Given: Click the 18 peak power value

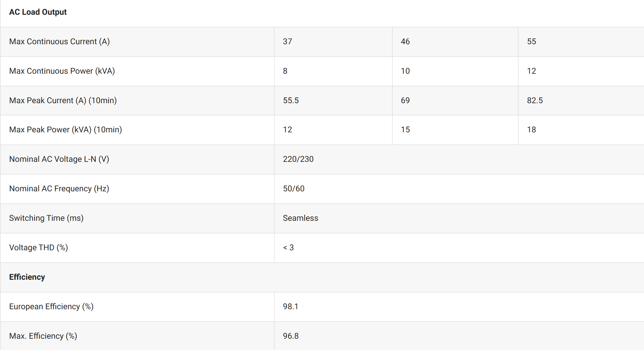Looking at the screenshot, I should coord(531,130).
